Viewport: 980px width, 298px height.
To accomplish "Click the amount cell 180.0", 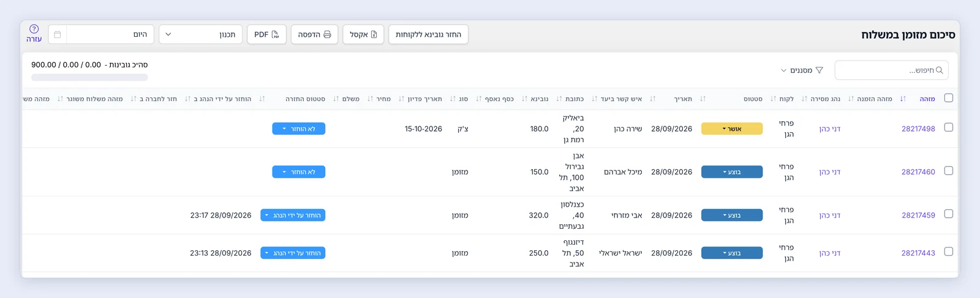I will click(539, 129).
